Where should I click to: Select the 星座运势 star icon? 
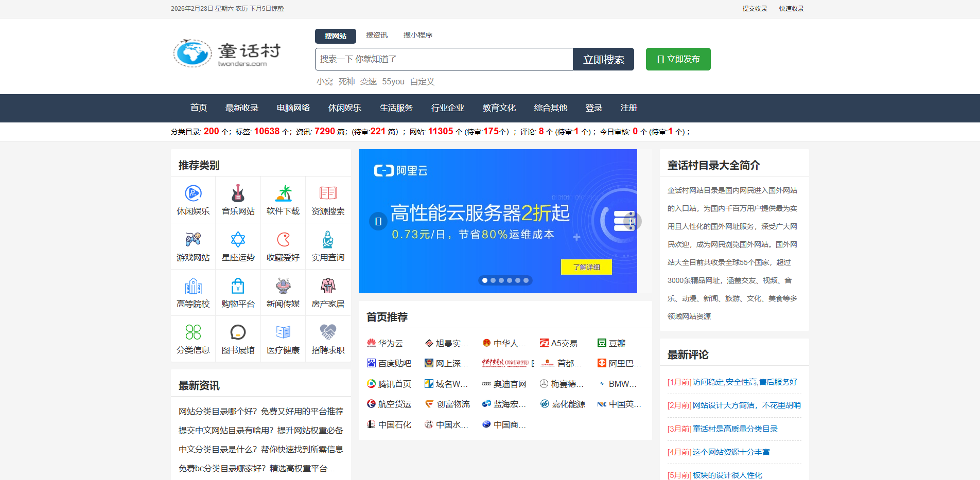238,239
